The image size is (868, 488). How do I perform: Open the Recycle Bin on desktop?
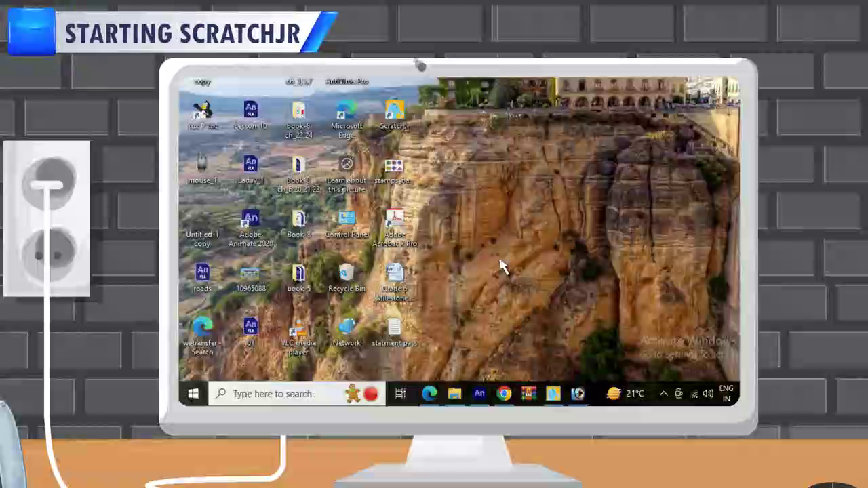click(347, 274)
